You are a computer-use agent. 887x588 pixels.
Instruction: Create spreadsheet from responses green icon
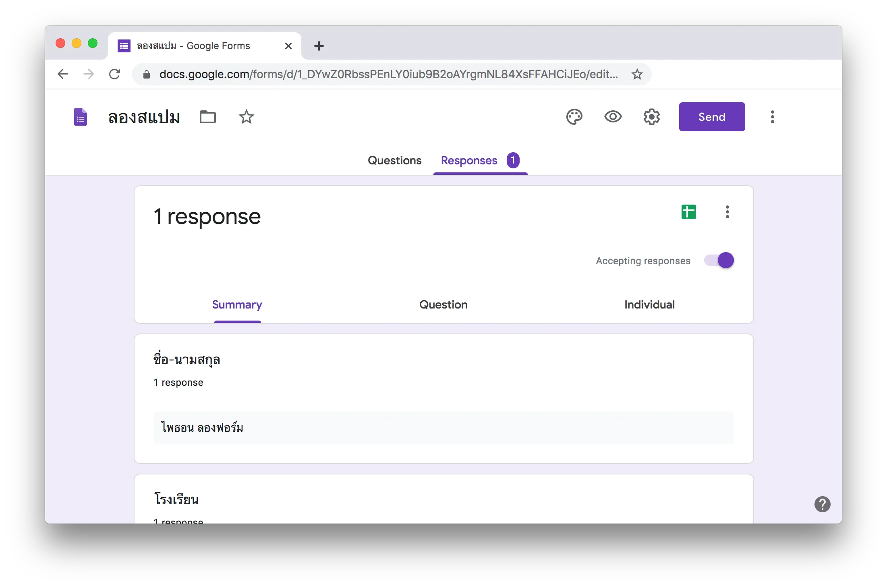(x=688, y=212)
